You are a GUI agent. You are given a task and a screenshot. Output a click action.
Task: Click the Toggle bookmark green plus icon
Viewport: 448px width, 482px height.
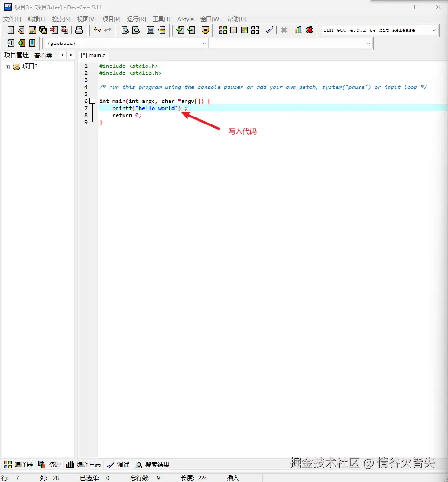pos(21,43)
